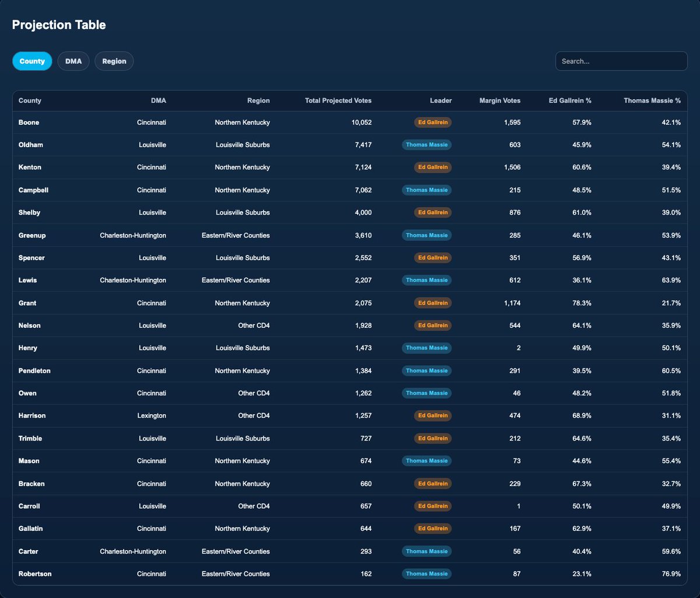This screenshot has height=598, width=700.
Task: Click Thomas Massie badge in Oldham row
Action: coord(427,145)
